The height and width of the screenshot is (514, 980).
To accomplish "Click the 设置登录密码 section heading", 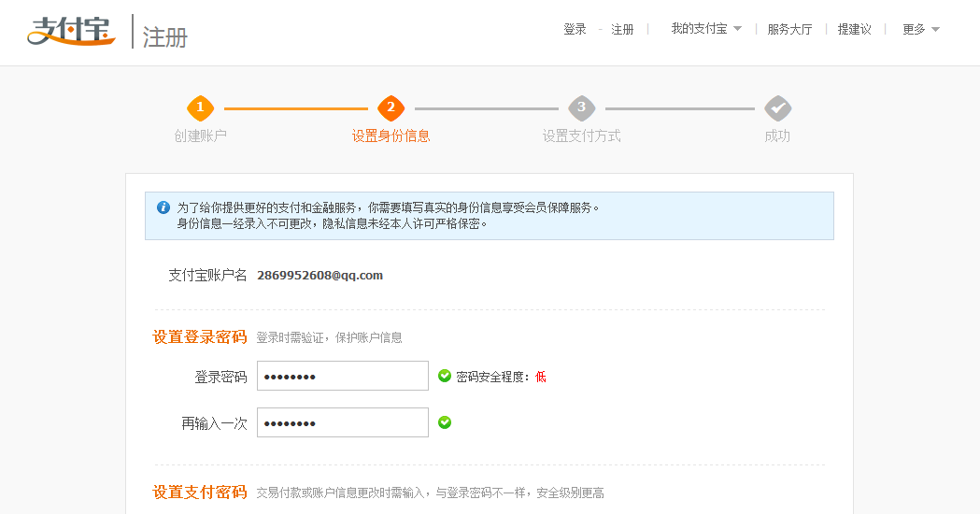I will (x=200, y=337).
